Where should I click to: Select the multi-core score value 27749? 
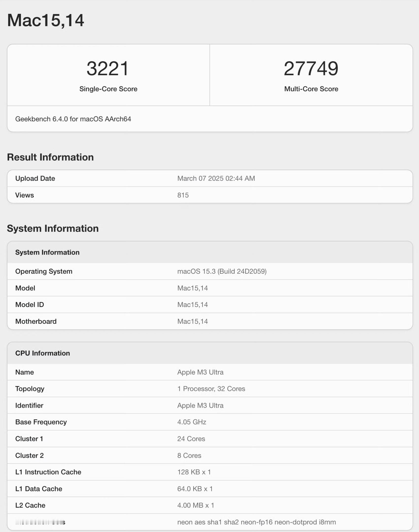(311, 68)
